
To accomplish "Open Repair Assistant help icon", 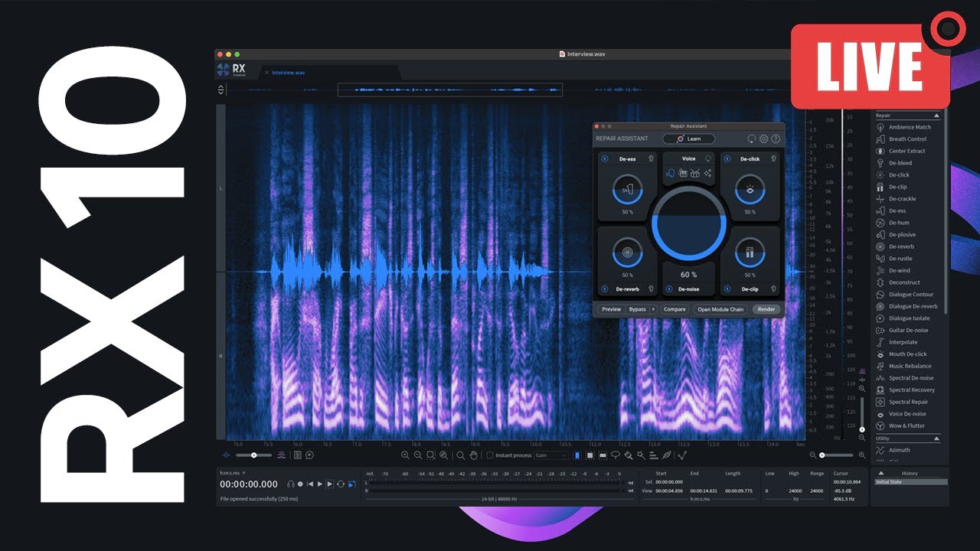I will tap(776, 139).
